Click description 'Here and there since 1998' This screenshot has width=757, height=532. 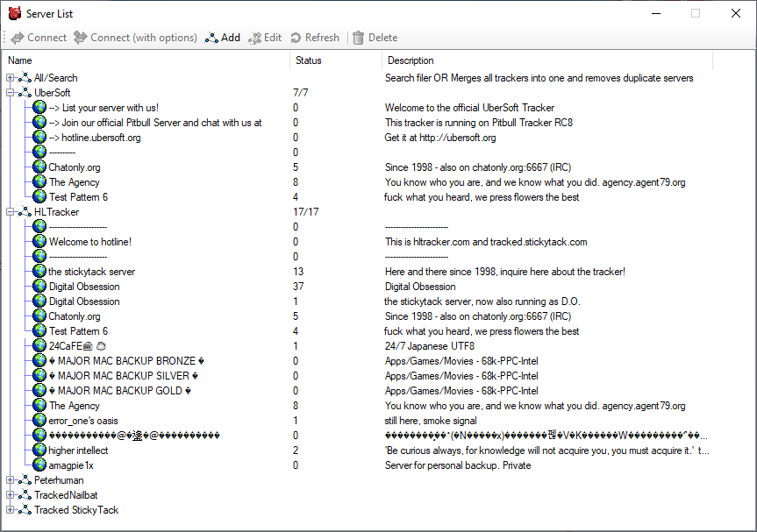pos(505,271)
